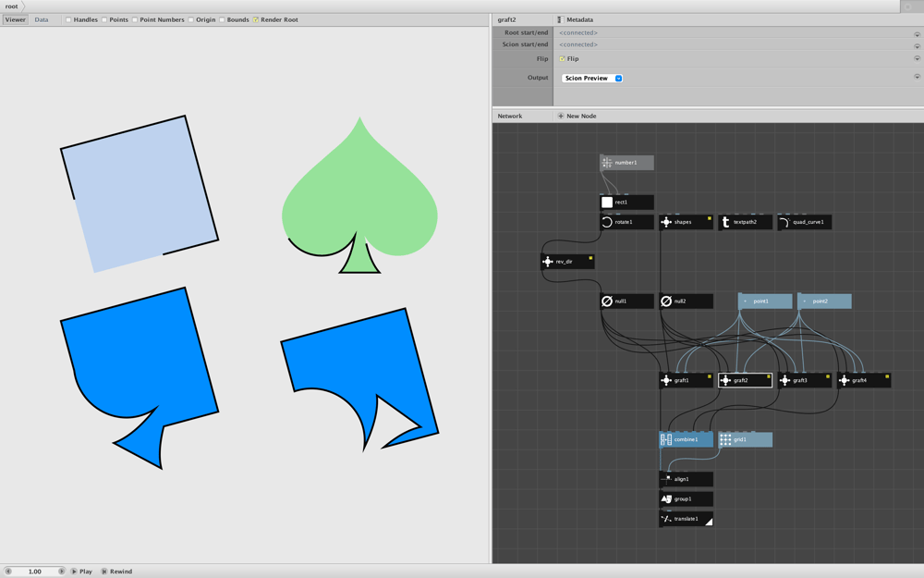This screenshot has width=924, height=578.
Task: Select the quad_curve1 node icon
Action: (x=784, y=222)
